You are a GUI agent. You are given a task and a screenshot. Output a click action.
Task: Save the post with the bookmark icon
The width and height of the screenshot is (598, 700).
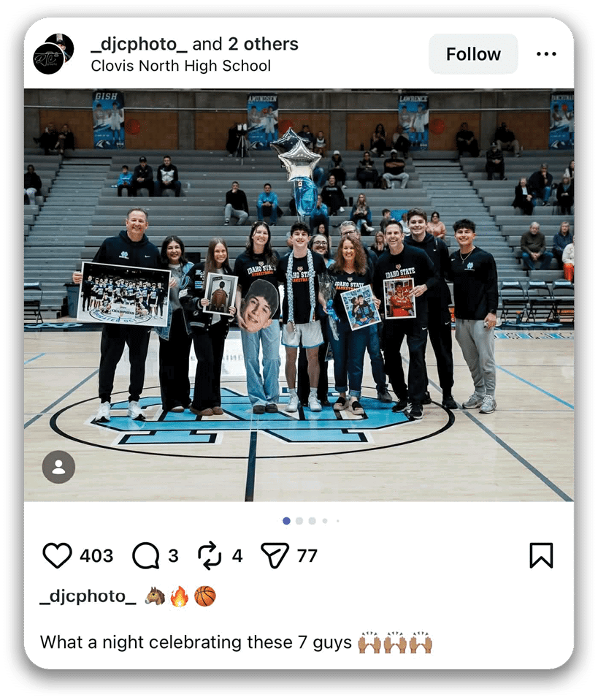[541, 556]
